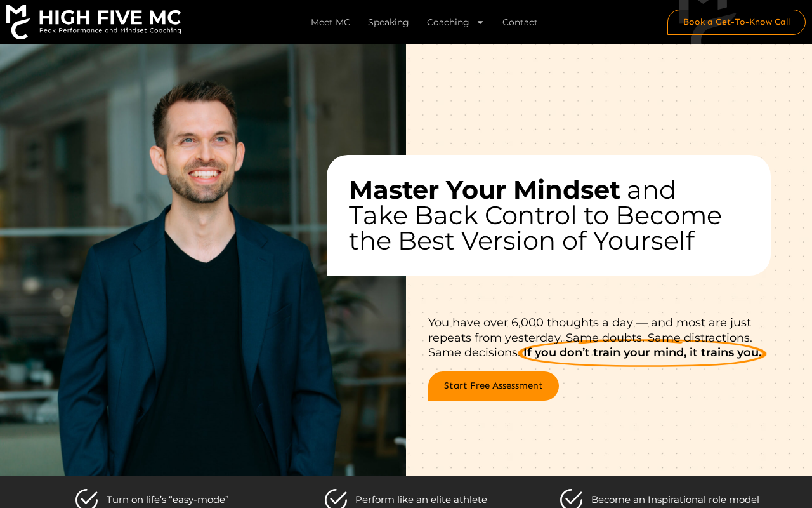This screenshot has width=812, height=508.
Task: Click the Start Free Assessment button
Action: click(494, 386)
